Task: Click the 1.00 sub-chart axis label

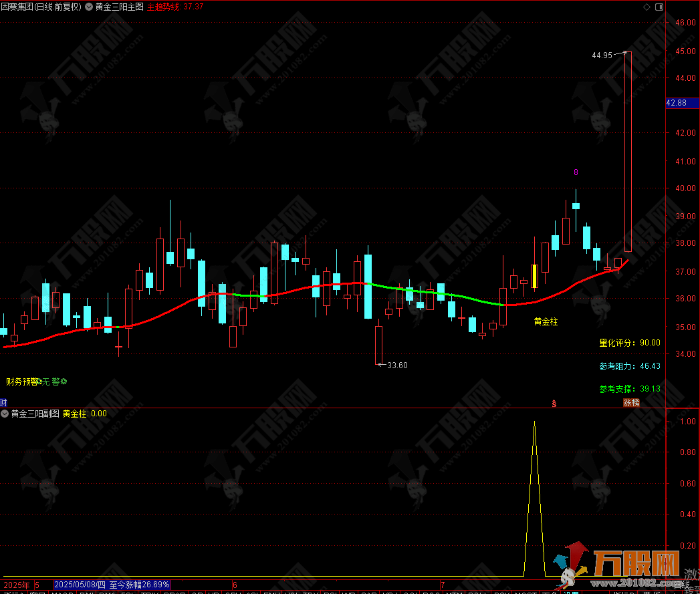Action: 687,422
